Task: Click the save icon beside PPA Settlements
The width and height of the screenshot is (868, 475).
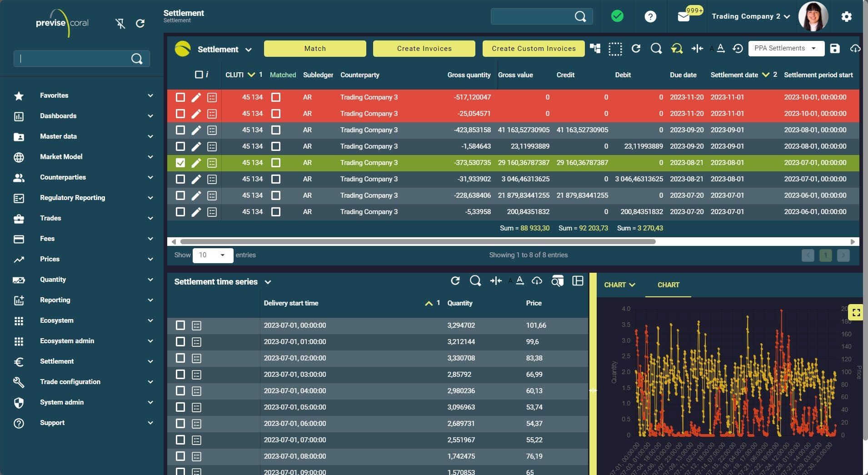Action: coord(834,49)
